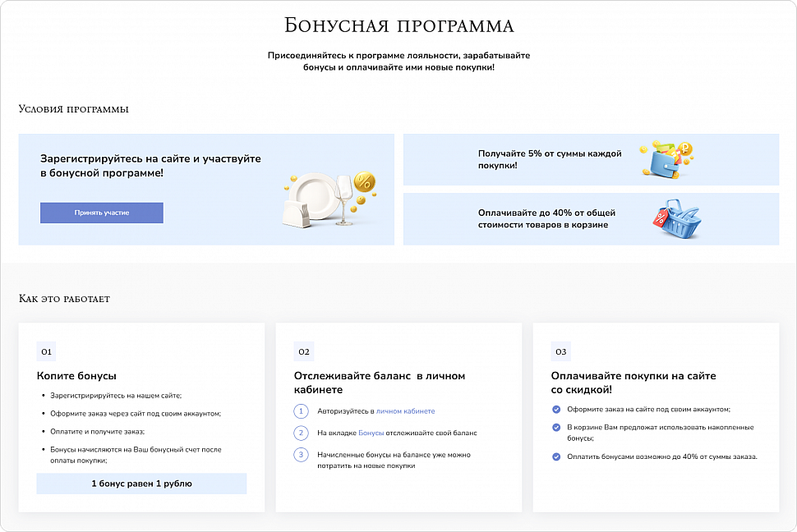The image size is (797, 532).
Task: Click the shopping basket discount icon
Action: point(677,219)
